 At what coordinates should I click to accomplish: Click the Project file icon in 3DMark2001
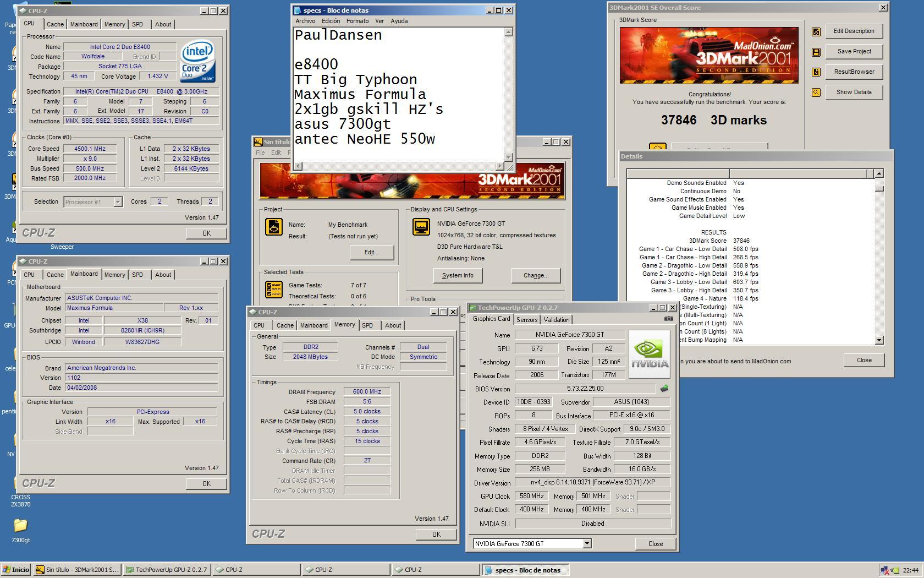tap(274, 227)
